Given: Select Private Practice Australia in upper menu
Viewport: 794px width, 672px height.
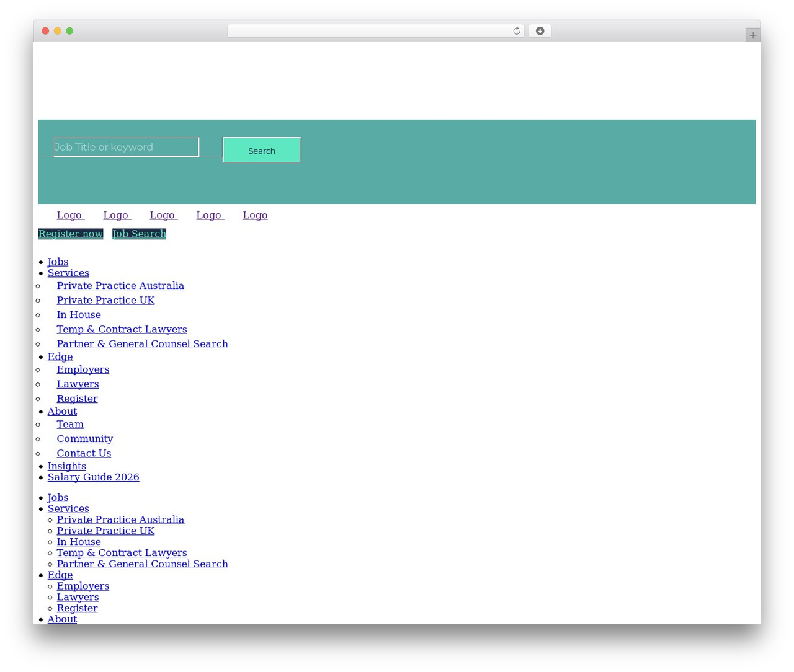Looking at the screenshot, I should 120,286.
